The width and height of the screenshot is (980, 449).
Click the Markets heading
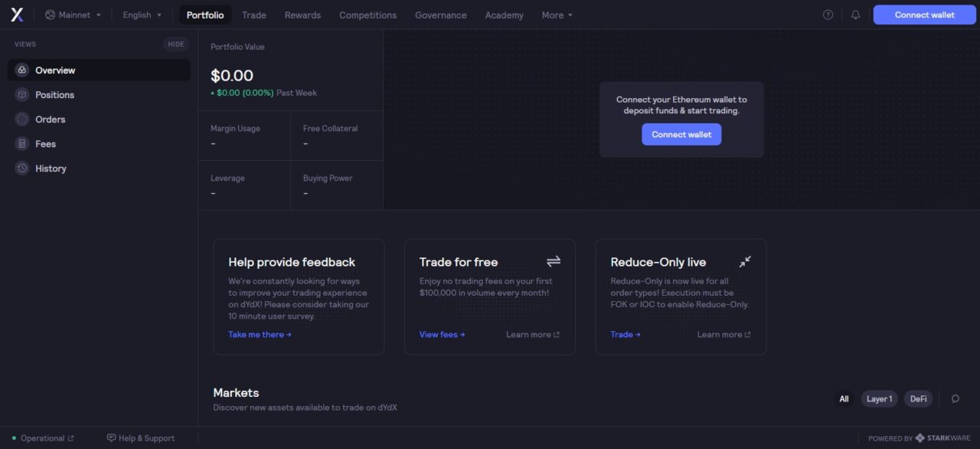tap(236, 392)
